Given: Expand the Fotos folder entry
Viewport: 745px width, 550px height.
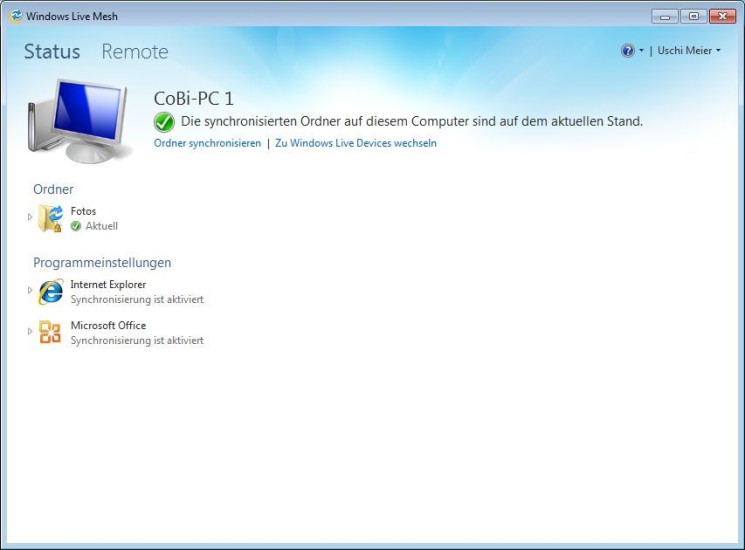Looking at the screenshot, I should point(30,217).
